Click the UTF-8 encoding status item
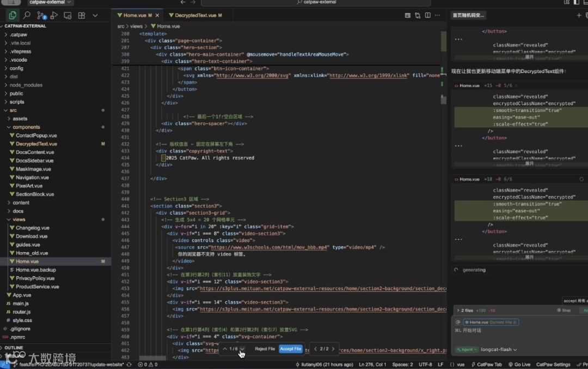Screen dimensions: 588x369 point(425,365)
